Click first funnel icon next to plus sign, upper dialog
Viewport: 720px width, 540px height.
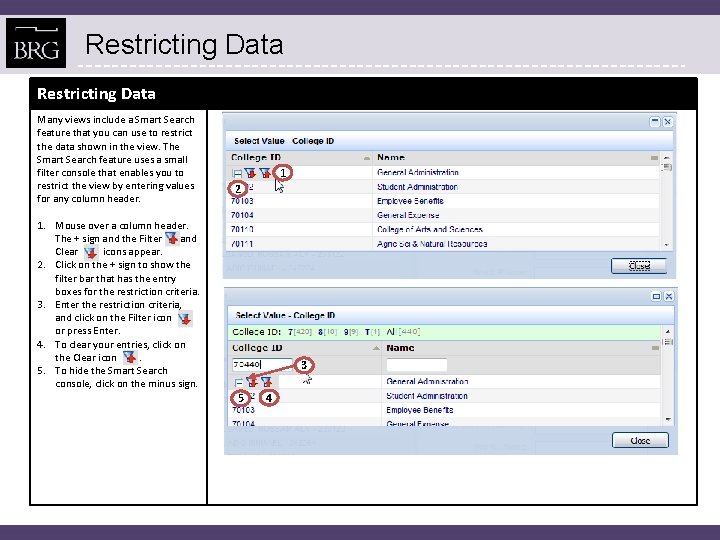tap(250, 173)
